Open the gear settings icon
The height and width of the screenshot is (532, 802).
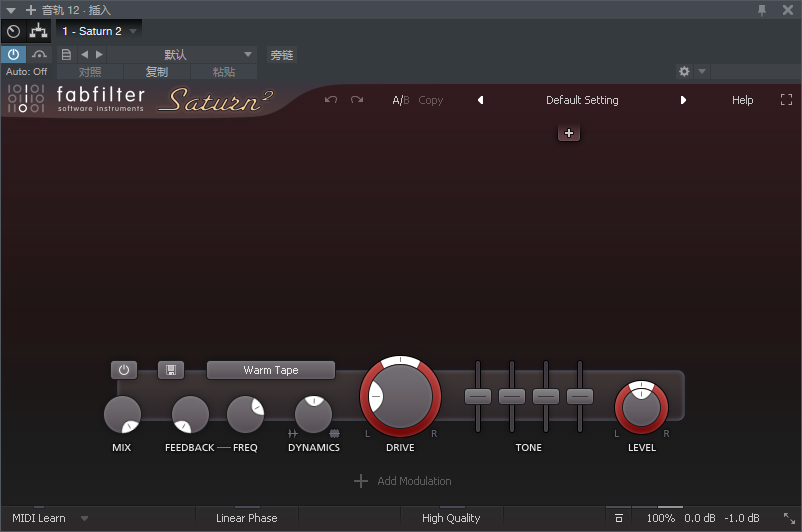tap(684, 71)
